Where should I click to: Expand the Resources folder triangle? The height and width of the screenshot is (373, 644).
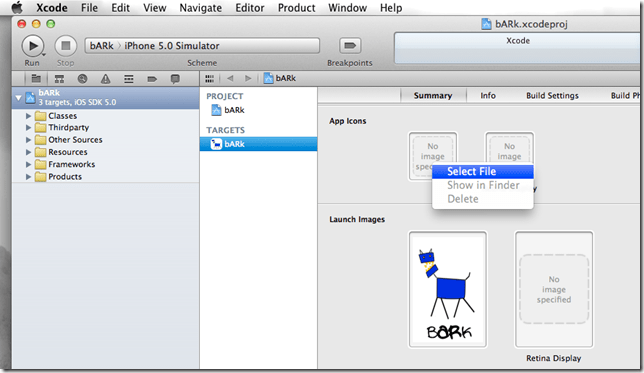pyautogui.click(x=28, y=152)
